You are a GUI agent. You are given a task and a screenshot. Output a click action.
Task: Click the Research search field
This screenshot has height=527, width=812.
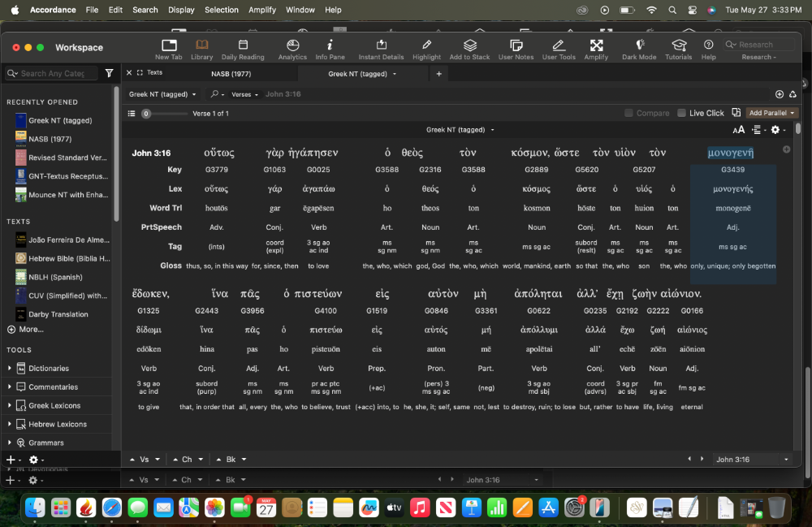[x=760, y=45]
